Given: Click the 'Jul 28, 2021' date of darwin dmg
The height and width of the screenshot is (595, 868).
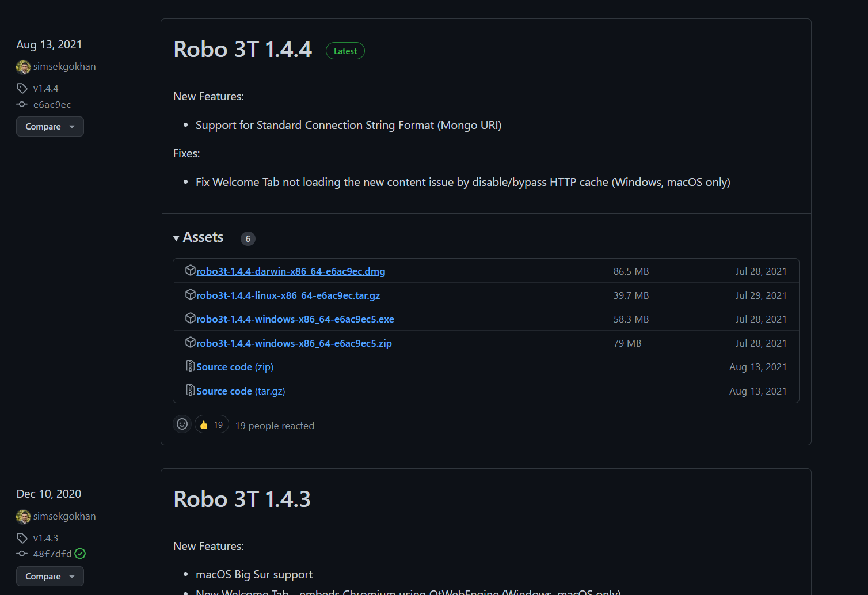Looking at the screenshot, I should 761,271.
